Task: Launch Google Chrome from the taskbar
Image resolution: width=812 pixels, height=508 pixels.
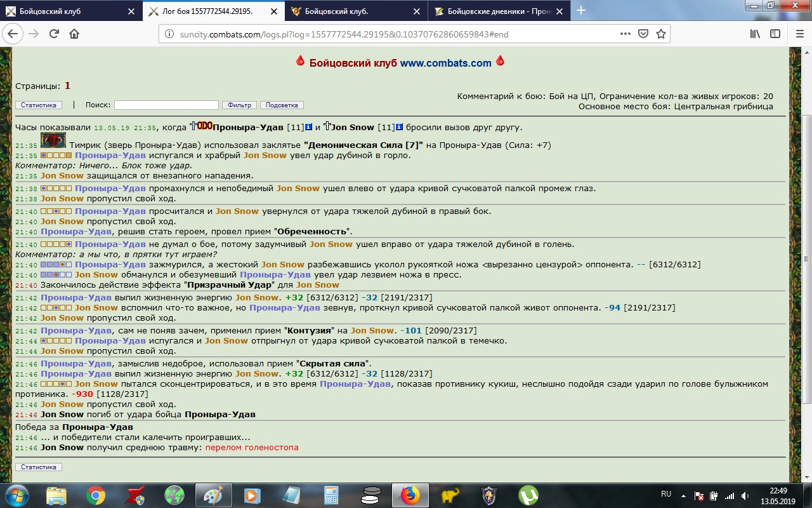Action: coord(96,495)
